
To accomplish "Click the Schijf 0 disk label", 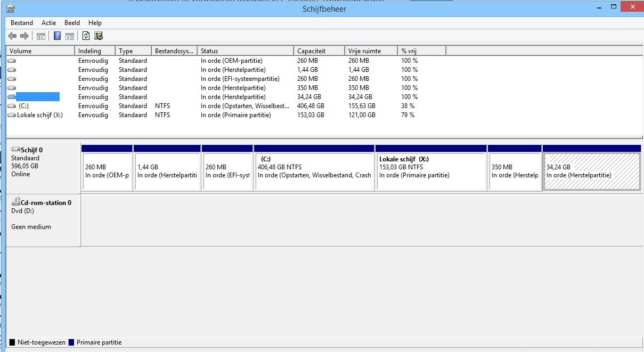I will 31,150.
